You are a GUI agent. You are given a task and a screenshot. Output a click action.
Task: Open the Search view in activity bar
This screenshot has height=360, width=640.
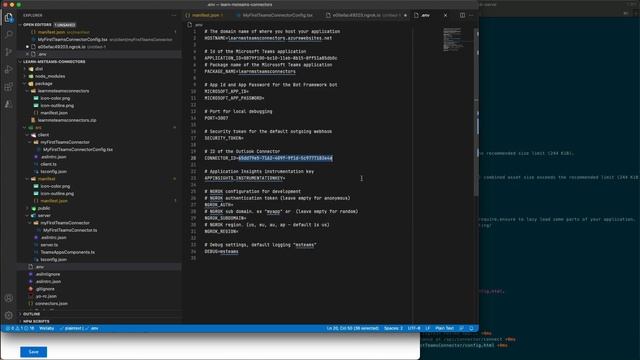9,35
